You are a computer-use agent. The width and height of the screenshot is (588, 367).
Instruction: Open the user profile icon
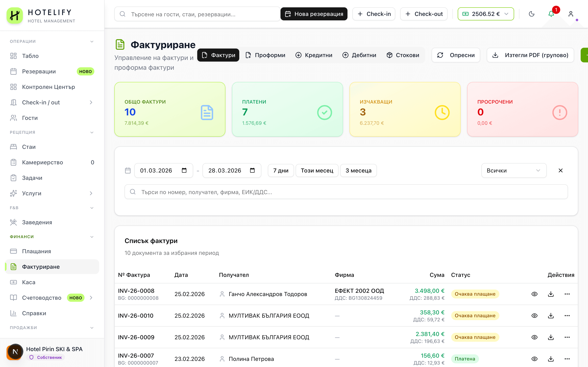(x=570, y=14)
